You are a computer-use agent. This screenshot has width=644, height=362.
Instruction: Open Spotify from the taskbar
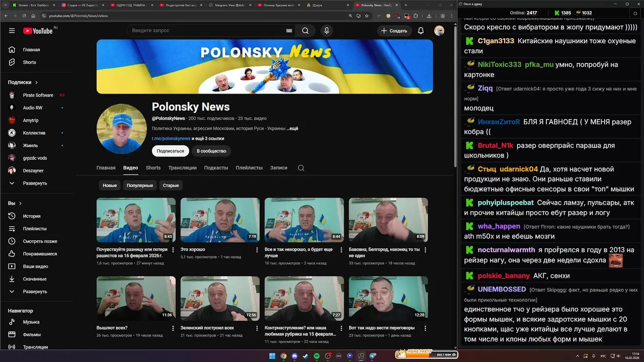click(x=316, y=356)
